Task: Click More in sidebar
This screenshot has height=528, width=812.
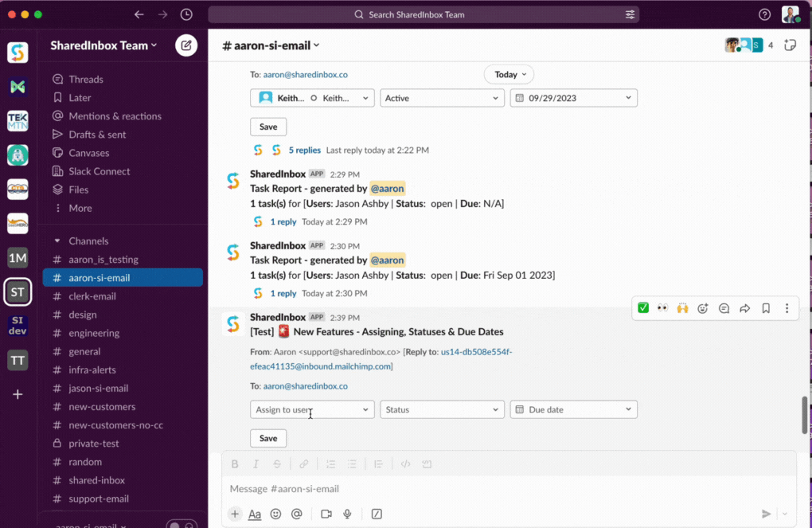Action: click(x=80, y=208)
